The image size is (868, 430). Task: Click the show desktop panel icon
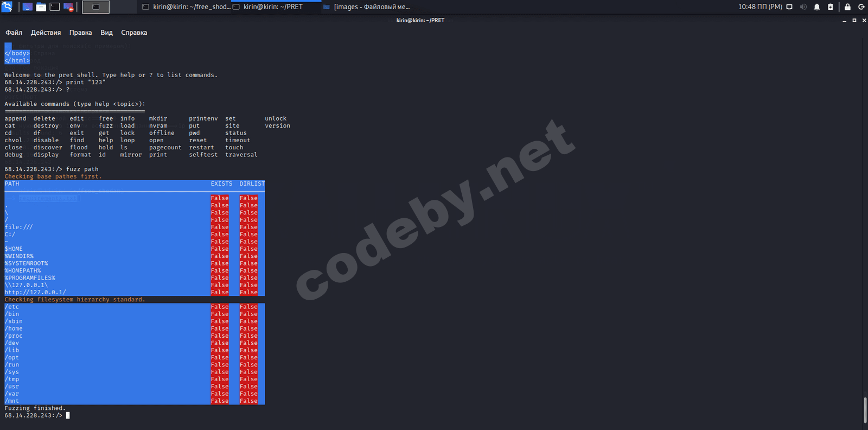pyautogui.click(x=27, y=7)
